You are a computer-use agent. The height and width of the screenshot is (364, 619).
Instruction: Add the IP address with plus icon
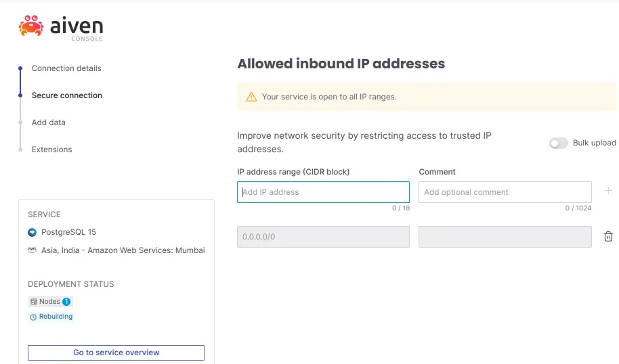608,191
